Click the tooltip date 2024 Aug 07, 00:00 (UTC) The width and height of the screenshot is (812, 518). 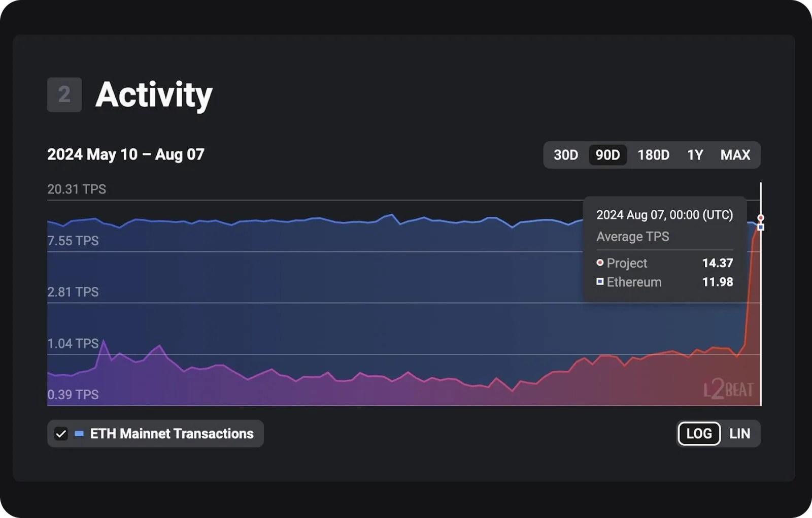point(664,215)
